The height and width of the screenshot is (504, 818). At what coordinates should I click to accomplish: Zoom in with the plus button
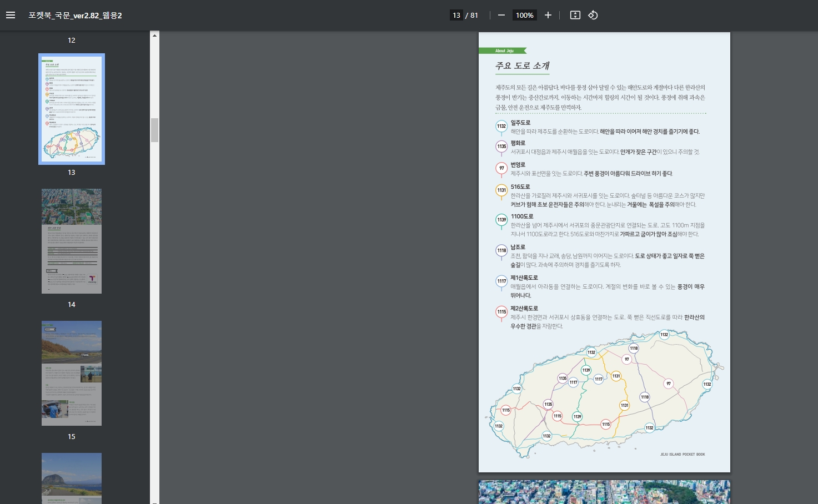(x=548, y=15)
